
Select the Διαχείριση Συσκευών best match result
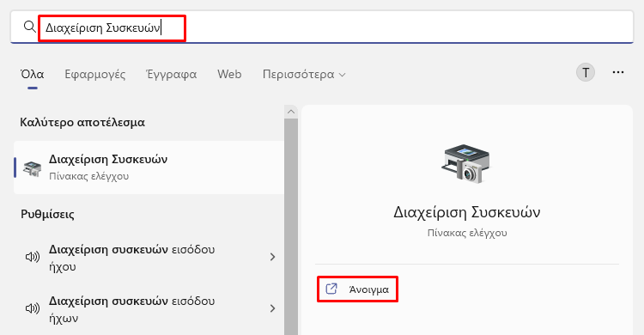149,167
